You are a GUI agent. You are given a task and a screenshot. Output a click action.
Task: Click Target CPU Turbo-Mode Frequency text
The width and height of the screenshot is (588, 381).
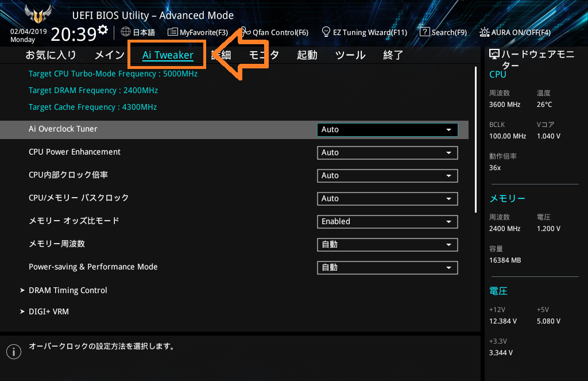tap(113, 74)
